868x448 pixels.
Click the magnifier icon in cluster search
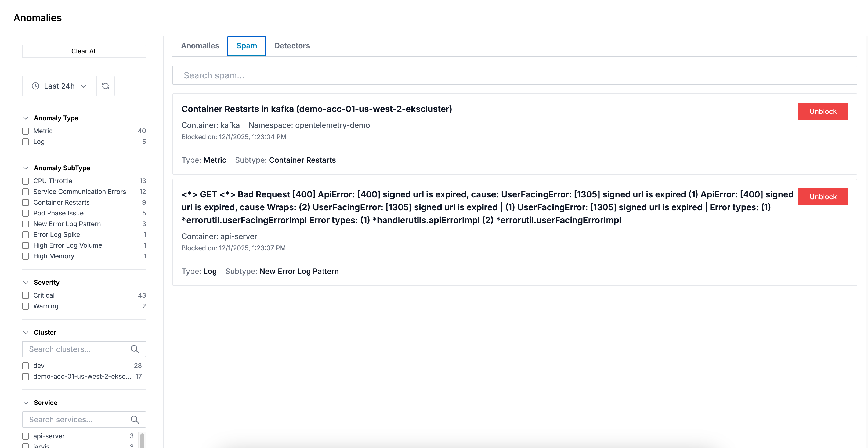coord(135,349)
